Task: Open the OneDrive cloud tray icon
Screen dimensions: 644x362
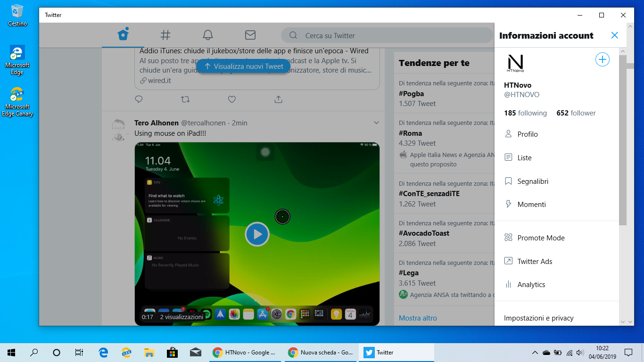Action: tap(546, 353)
